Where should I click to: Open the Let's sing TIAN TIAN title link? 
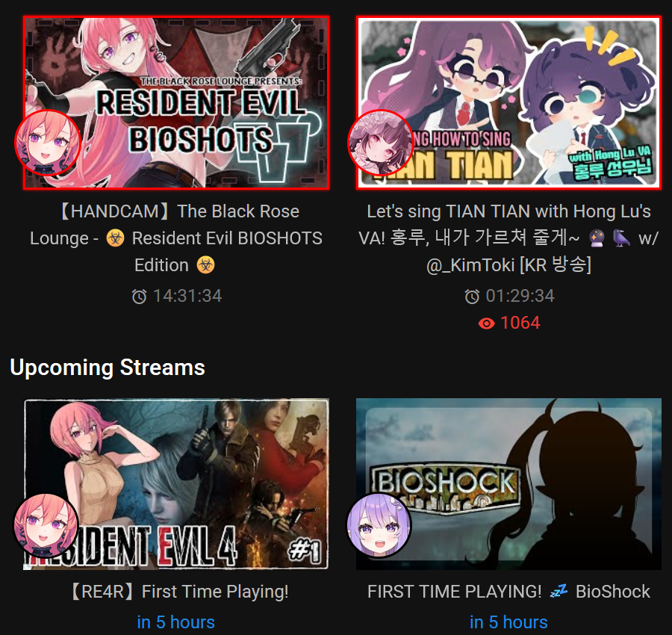pos(508,238)
